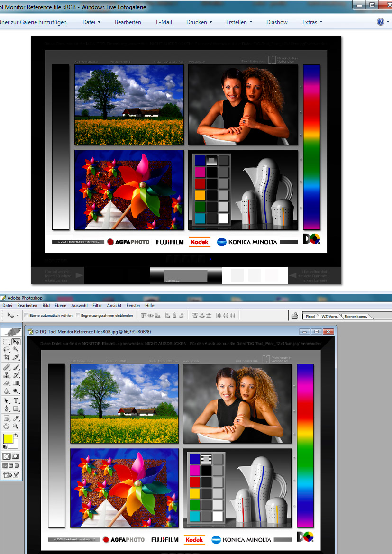Toggle 'Ebene automatisch wählen' checkbox
This screenshot has height=554, width=392.
27,315
